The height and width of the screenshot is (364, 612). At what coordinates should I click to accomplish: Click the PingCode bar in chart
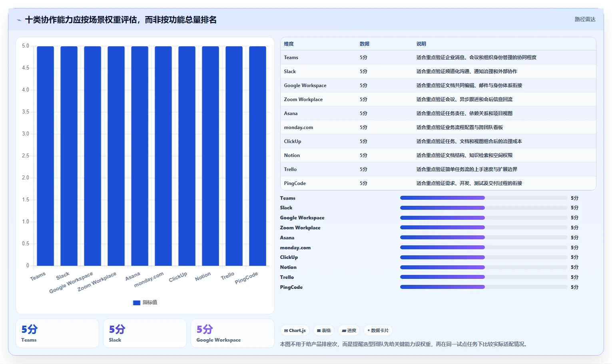point(257,156)
